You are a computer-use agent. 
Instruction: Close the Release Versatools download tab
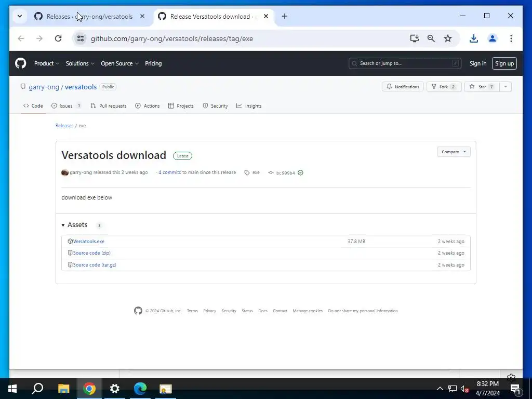[x=266, y=16]
